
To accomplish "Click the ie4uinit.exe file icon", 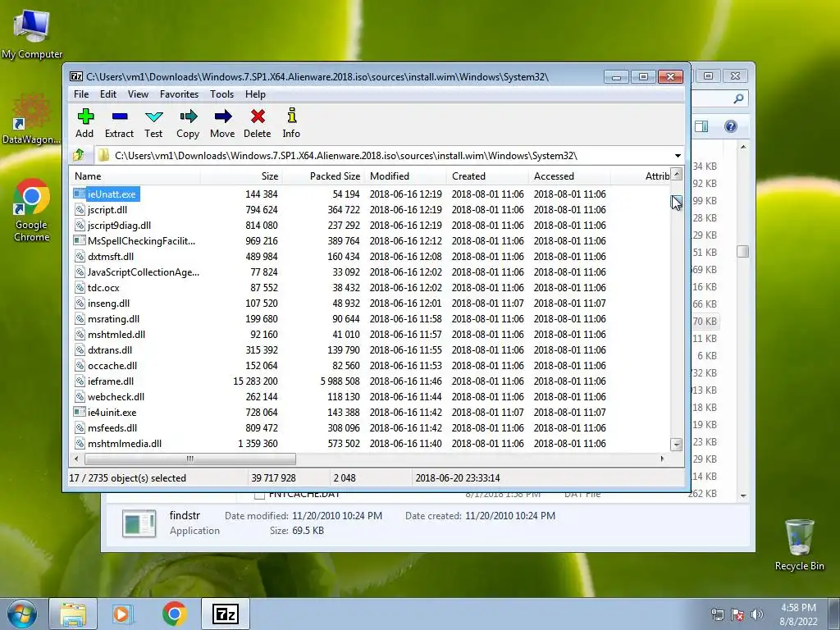I will (x=80, y=413).
